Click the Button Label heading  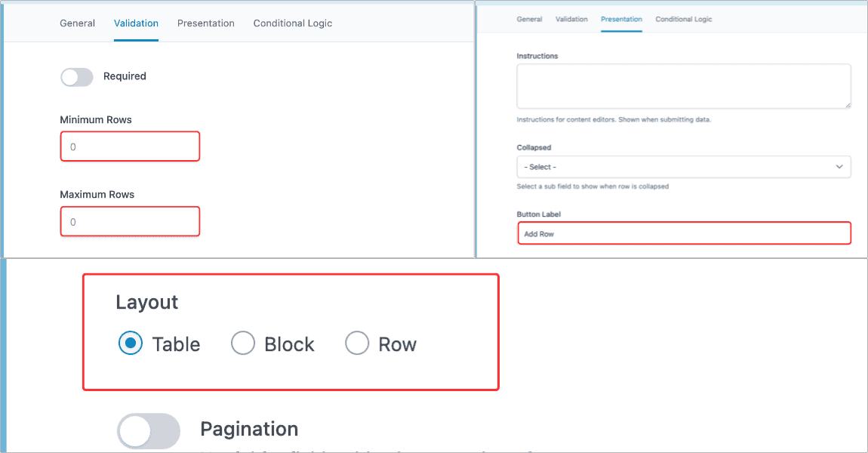coord(539,214)
